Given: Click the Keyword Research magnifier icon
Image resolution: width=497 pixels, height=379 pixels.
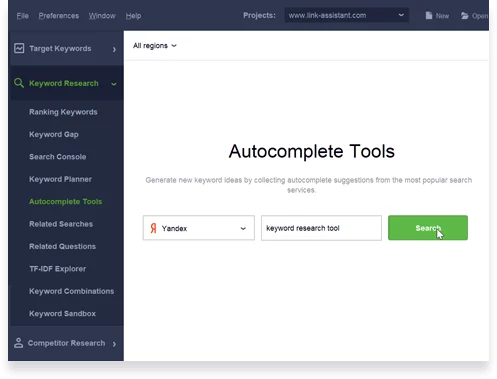Looking at the screenshot, I should (x=19, y=83).
